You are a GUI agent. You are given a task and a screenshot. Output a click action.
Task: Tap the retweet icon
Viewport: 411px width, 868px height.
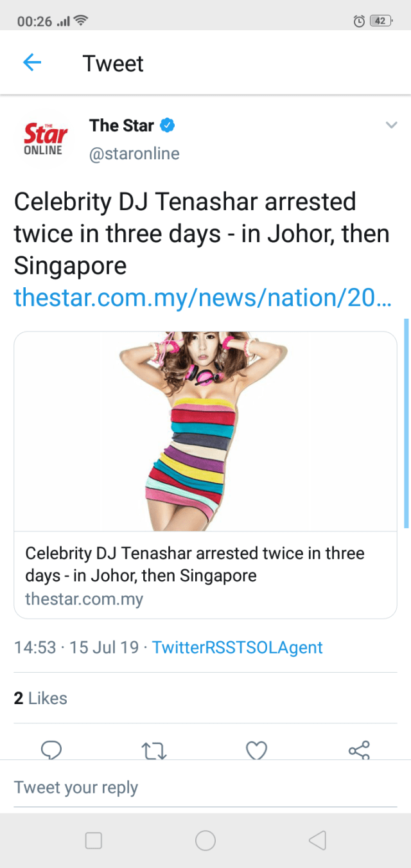coord(153,750)
